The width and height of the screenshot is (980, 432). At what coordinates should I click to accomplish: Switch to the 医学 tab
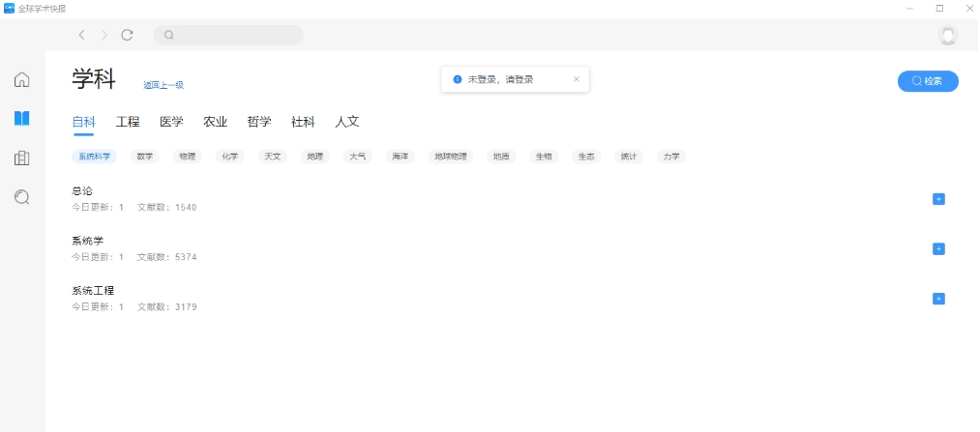click(x=172, y=122)
